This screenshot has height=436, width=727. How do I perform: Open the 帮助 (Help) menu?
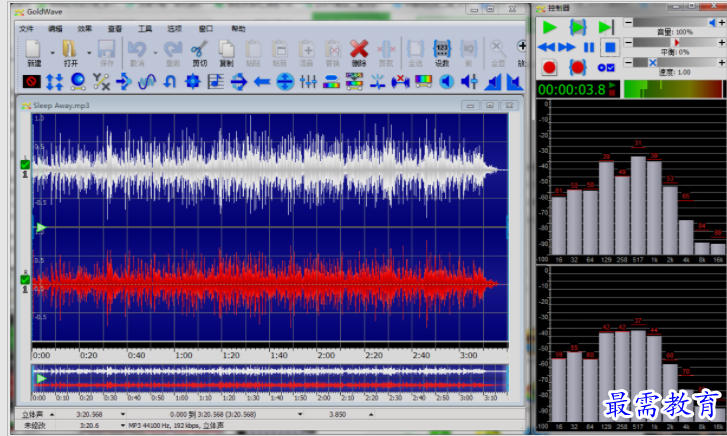tap(238, 29)
